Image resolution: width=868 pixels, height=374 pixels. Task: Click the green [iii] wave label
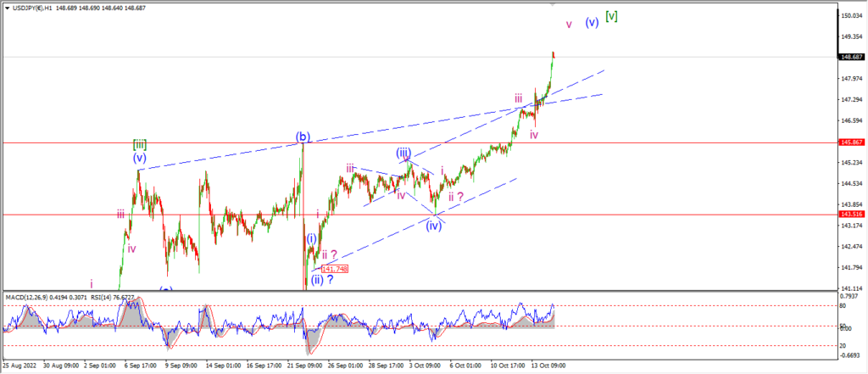click(140, 145)
